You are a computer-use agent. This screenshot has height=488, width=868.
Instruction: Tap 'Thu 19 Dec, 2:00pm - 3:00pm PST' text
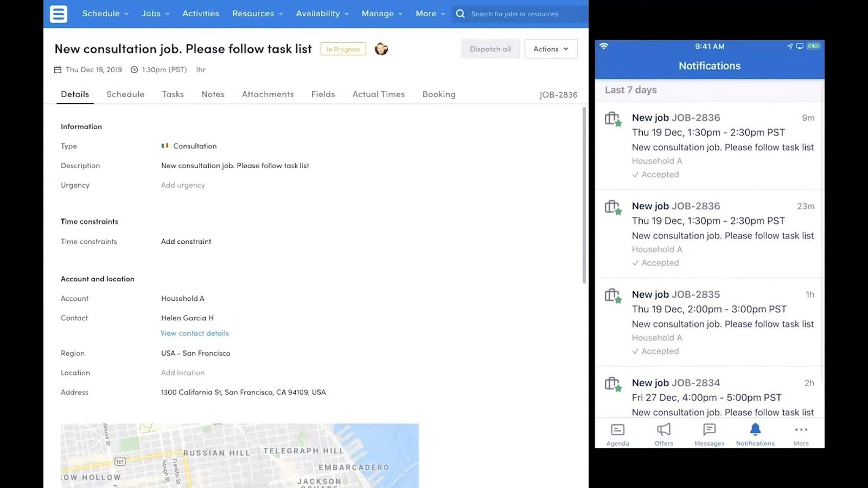[709, 309]
